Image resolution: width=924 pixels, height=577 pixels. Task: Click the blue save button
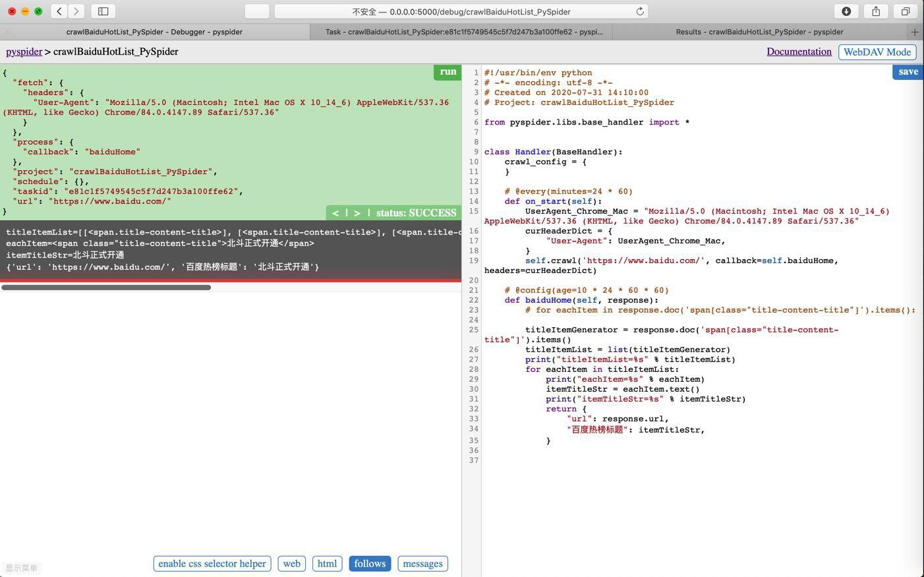[908, 72]
